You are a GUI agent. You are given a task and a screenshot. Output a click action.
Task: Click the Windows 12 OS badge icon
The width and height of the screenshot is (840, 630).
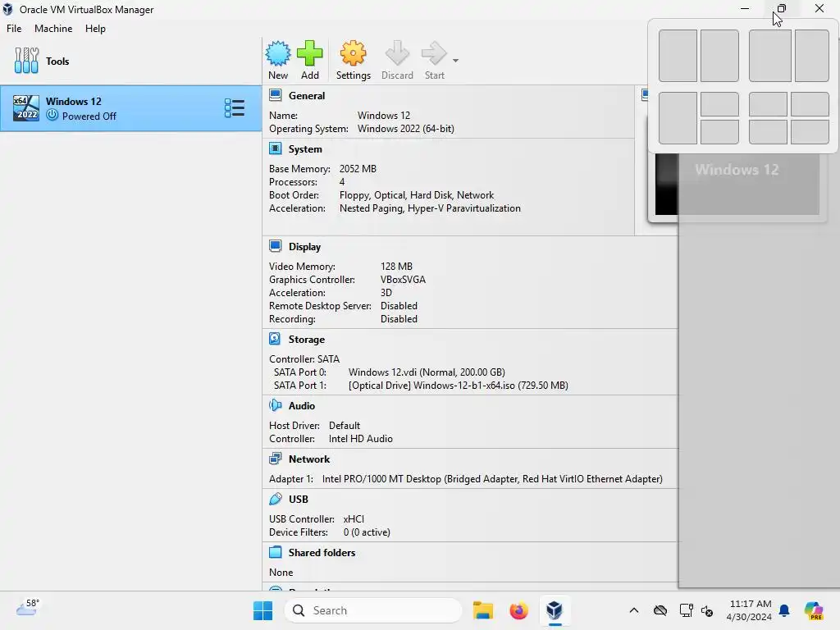[x=25, y=108]
